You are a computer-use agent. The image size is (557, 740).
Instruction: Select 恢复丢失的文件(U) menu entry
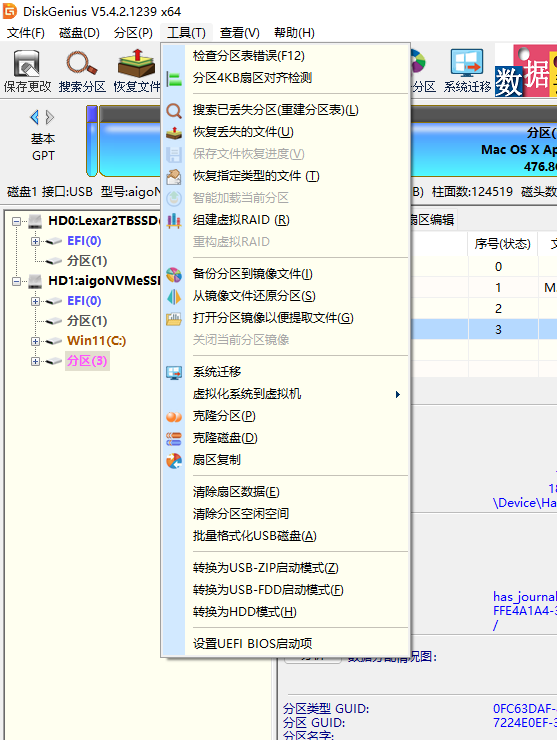(x=285, y=132)
